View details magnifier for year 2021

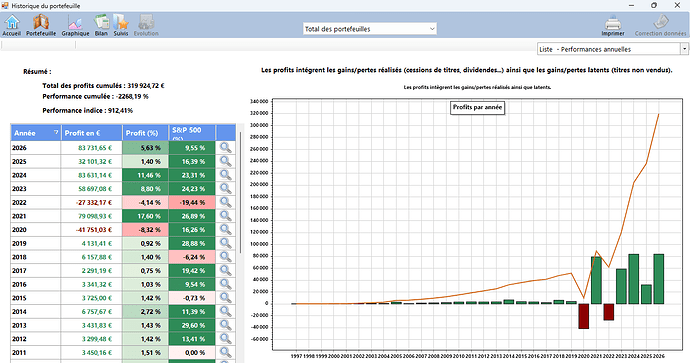coord(226,216)
